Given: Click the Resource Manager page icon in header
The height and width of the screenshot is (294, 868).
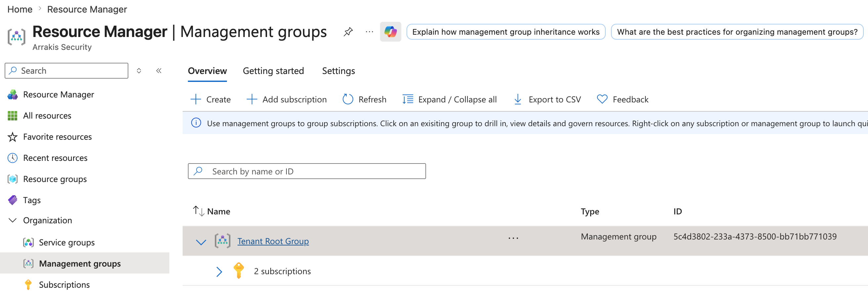Looking at the screenshot, I should pyautogui.click(x=17, y=37).
